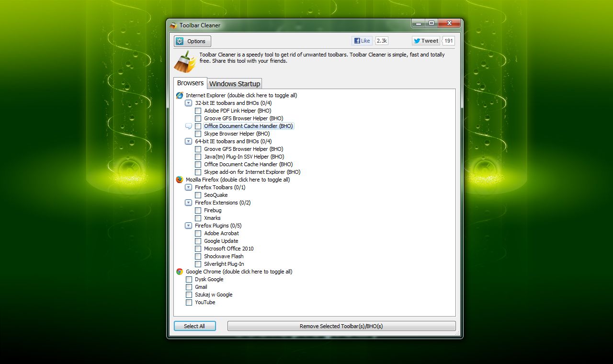Click the Toolbar Cleaner broom logo
Screen dimensions: 613x364
184,61
